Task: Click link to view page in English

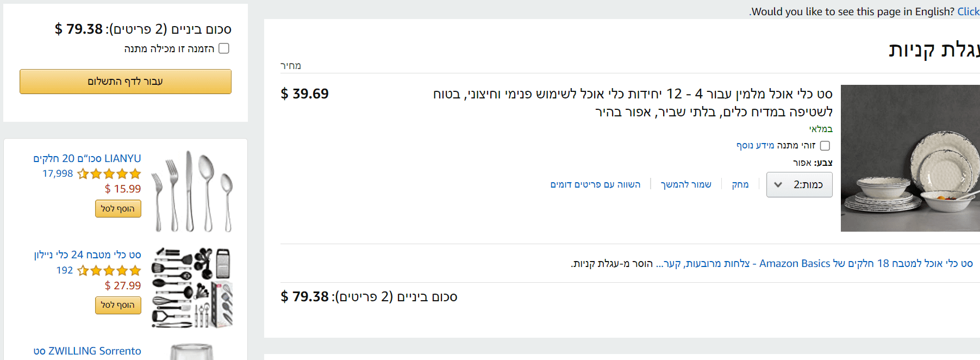Action: 968,11
